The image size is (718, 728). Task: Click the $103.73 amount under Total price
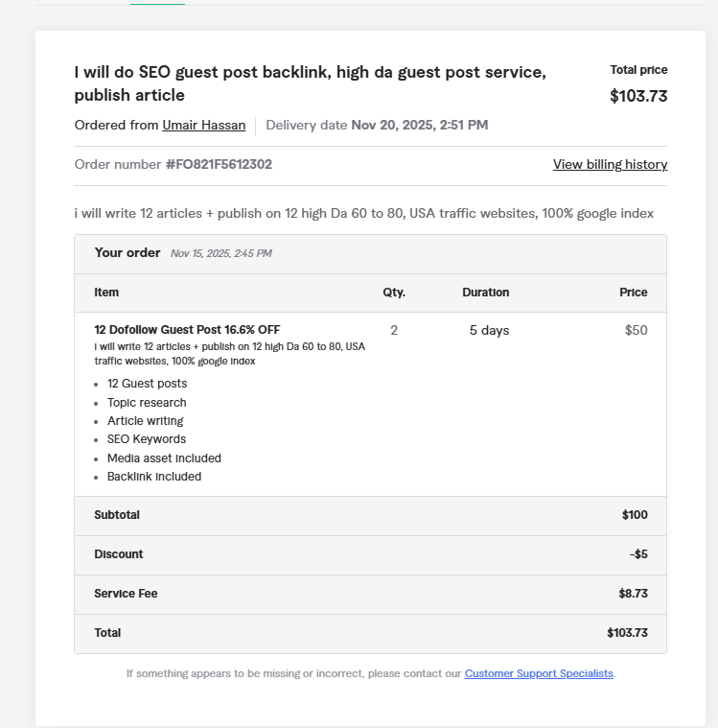point(638,96)
